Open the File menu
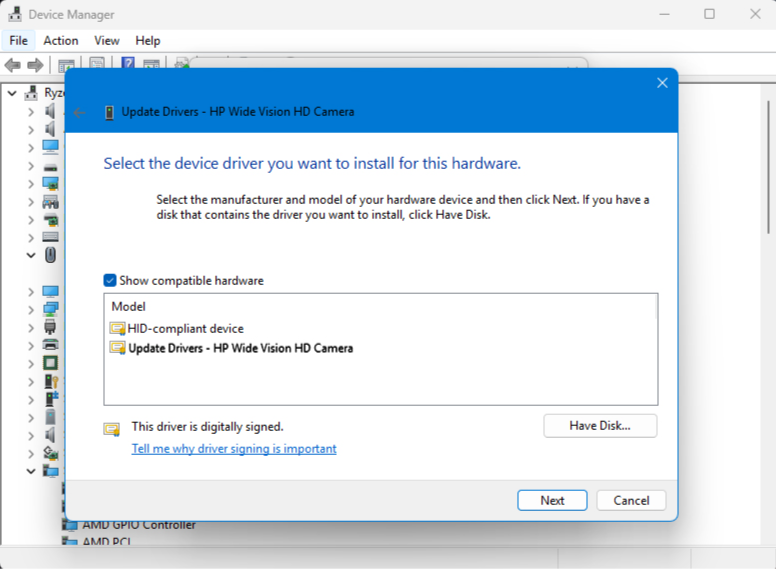 [18, 41]
